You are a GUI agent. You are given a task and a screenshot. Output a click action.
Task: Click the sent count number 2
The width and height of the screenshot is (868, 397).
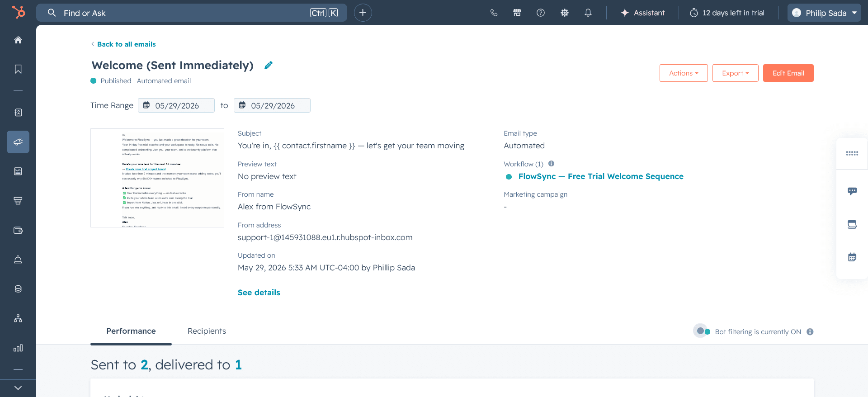[144, 365]
